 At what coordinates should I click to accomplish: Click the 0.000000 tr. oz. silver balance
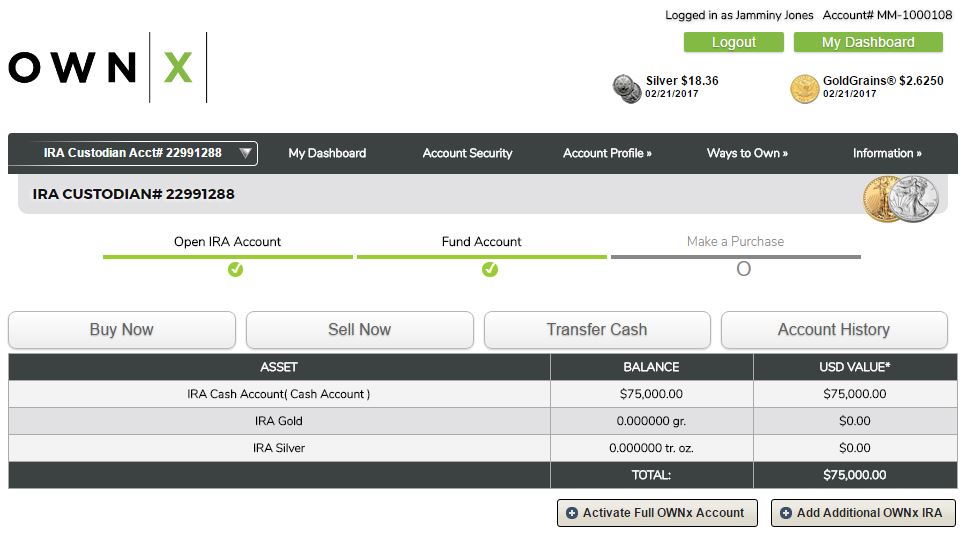(652, 448)
